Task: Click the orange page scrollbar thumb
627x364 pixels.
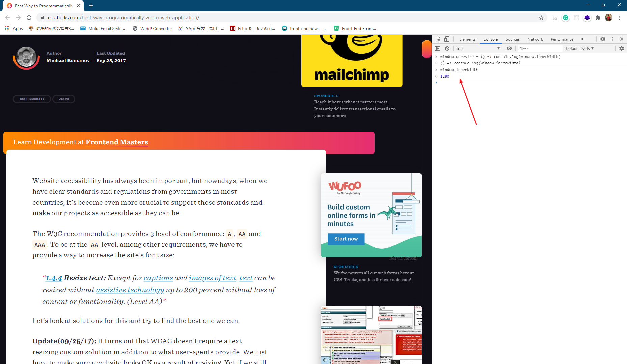Action: pos(427,49)
